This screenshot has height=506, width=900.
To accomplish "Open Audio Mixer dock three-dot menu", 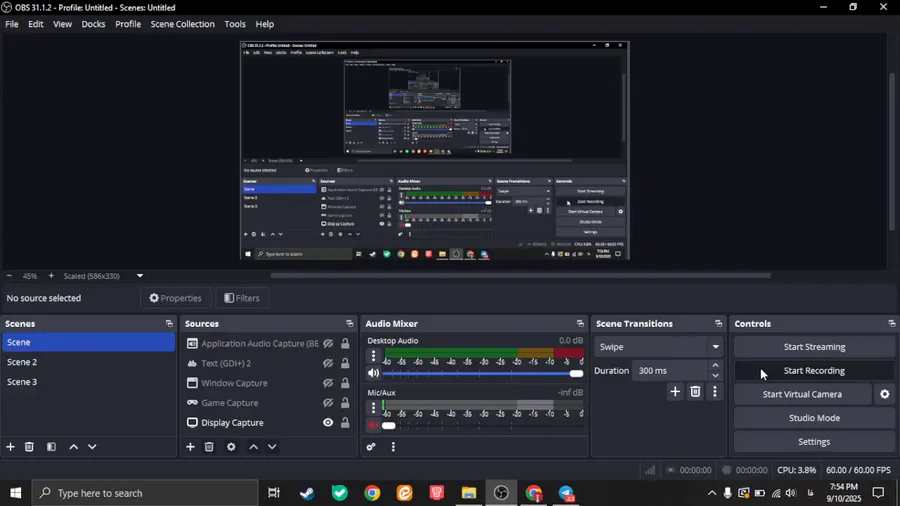I will [393, 446].
